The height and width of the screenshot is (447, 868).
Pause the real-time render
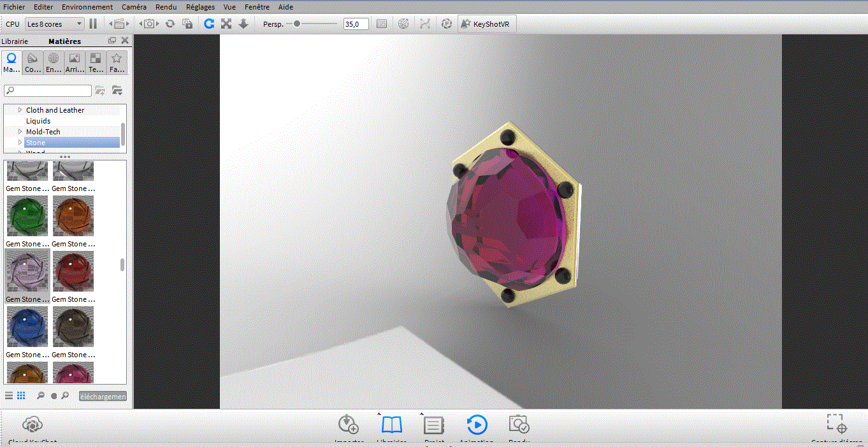click(x=93, y=24)
